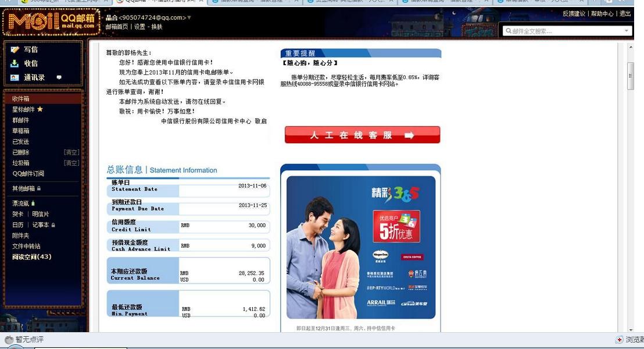Click 退出 to log out
Viewport: 644px width, 349px height.
click(625, 13)
